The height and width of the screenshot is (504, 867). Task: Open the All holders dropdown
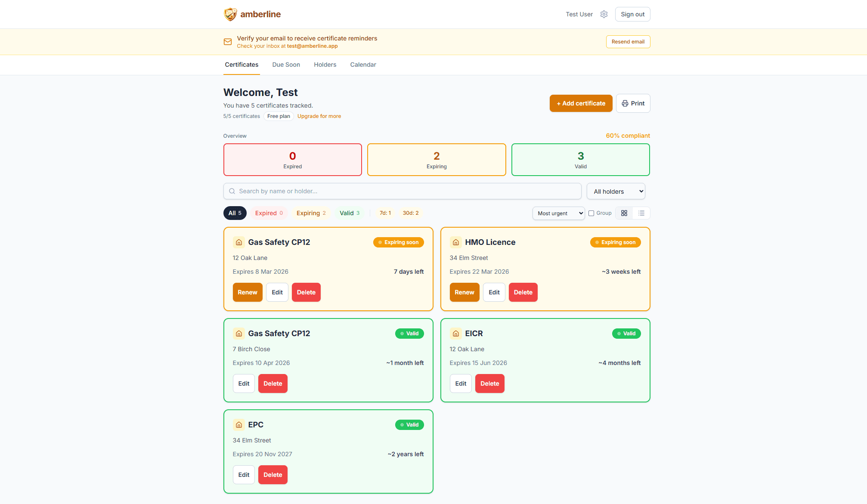pyautogui.click(x=616, y=192)
